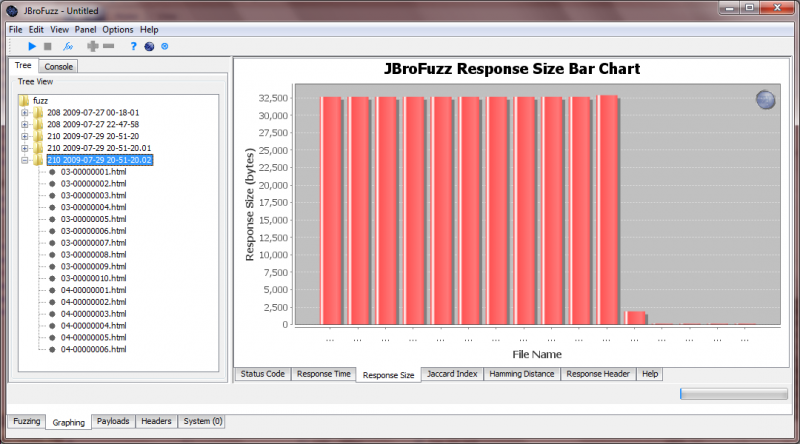Click bullet icon beside 03-00000001.html
The width and height of the screenshot is (800, 444).
[x=52, y=172]
